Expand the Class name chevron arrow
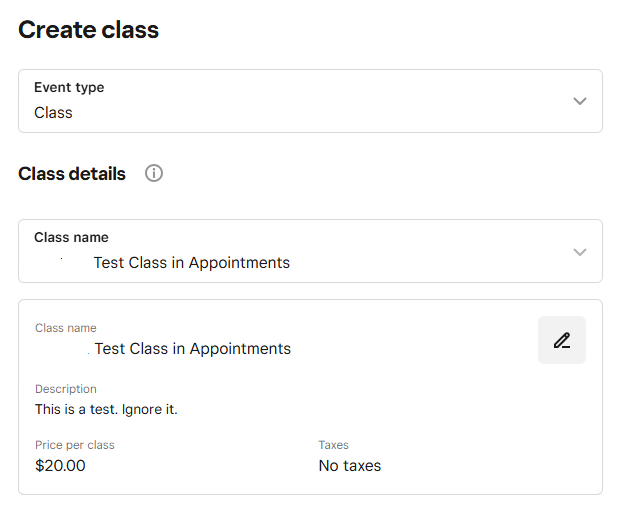The height and width of the screenshot is (514, 622). (x=580, y=252)
